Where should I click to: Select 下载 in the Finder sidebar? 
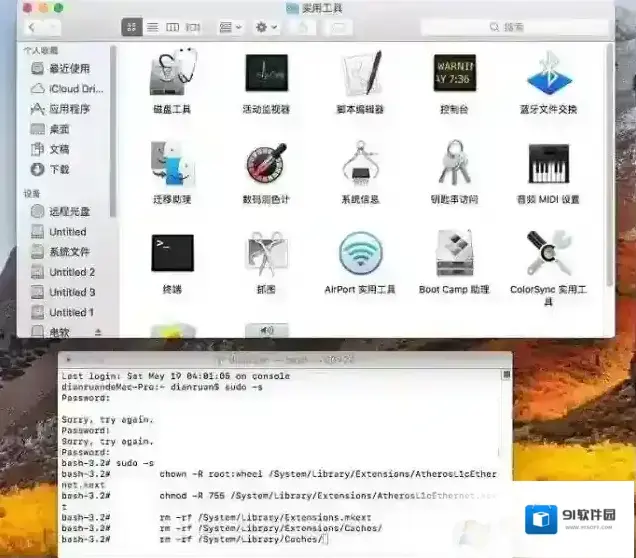(59, 169)
